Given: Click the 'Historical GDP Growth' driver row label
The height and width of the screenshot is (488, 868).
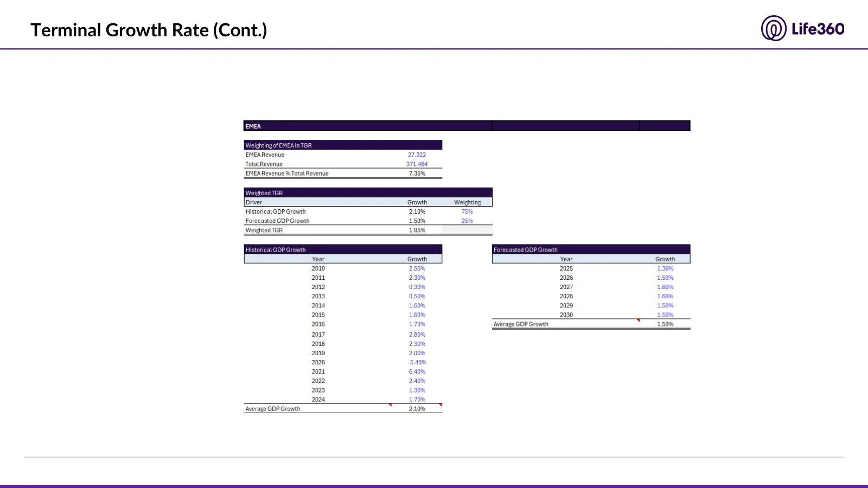Looking at the screenshot, I should tap(276, 211).
